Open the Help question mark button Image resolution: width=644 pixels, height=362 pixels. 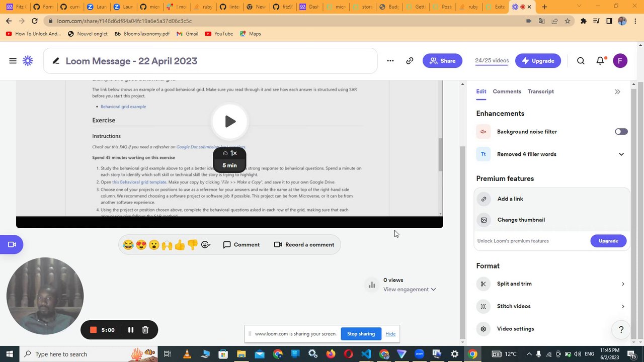[x=621, y=330]
